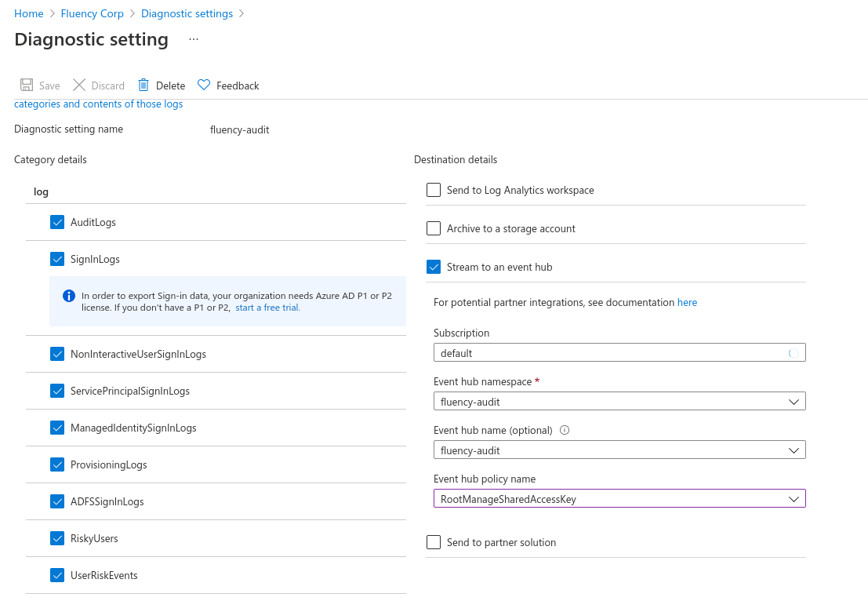Image resolution: width=868 pixels, height=601 pixels.
Task: Click the fluency-audit diagnostic setting name value
Action: (240, 129)
